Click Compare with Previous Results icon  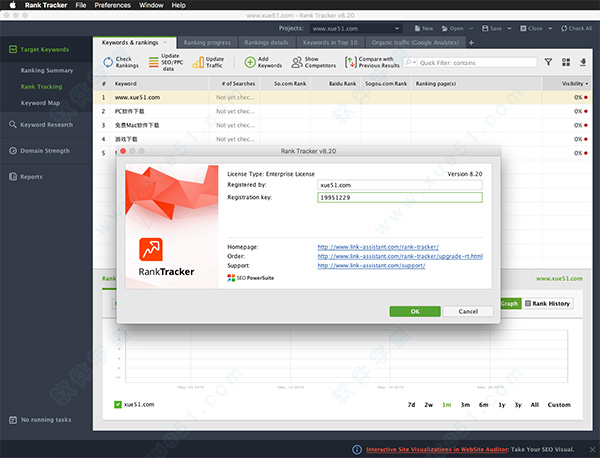(x=351, y=62)
